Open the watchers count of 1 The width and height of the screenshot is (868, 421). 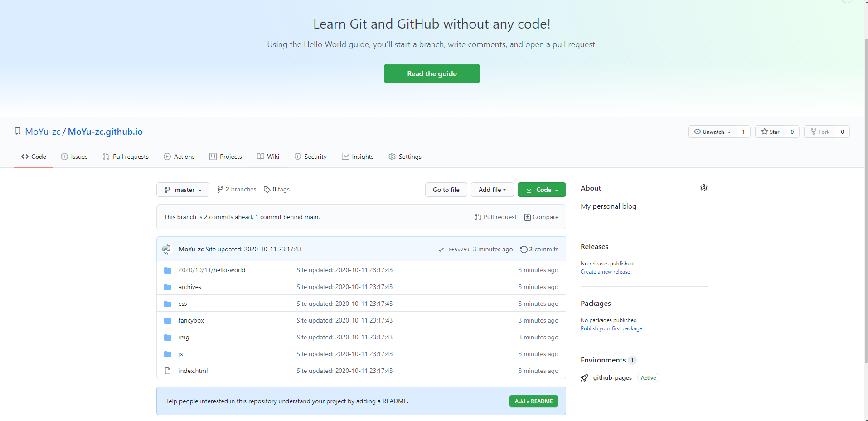[x=744, y=132]
